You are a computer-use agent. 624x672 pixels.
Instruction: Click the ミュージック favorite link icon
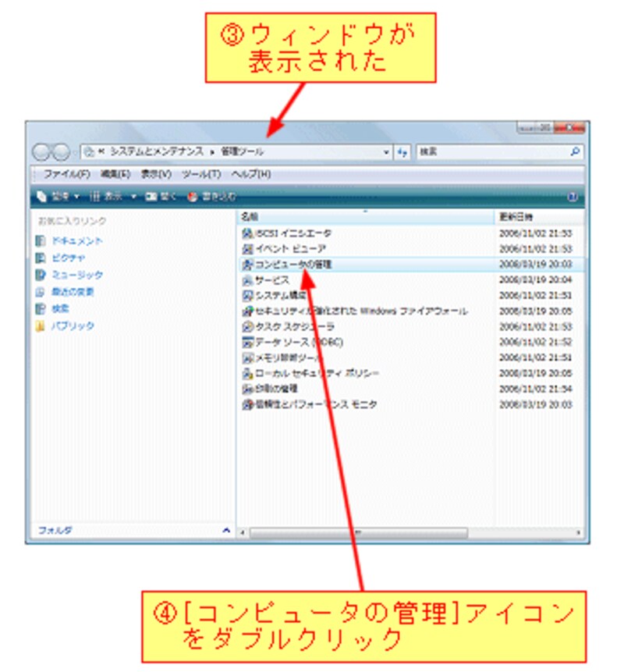(41, 275)
